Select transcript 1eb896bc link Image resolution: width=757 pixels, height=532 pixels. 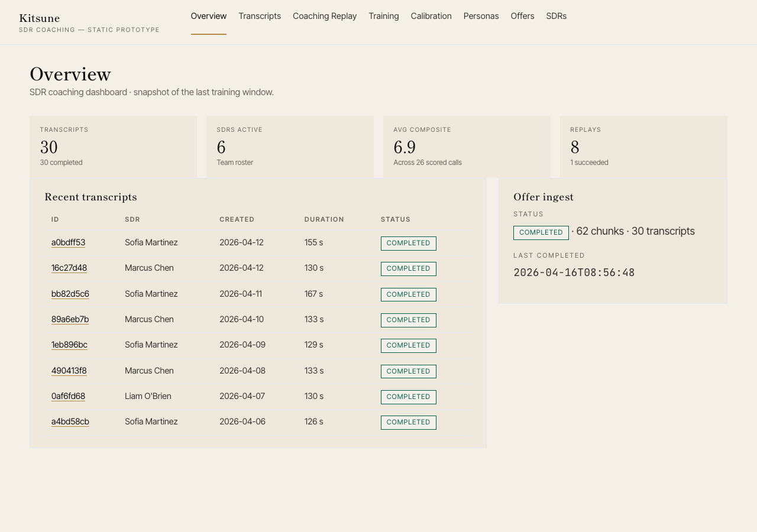tap(69, 345)
